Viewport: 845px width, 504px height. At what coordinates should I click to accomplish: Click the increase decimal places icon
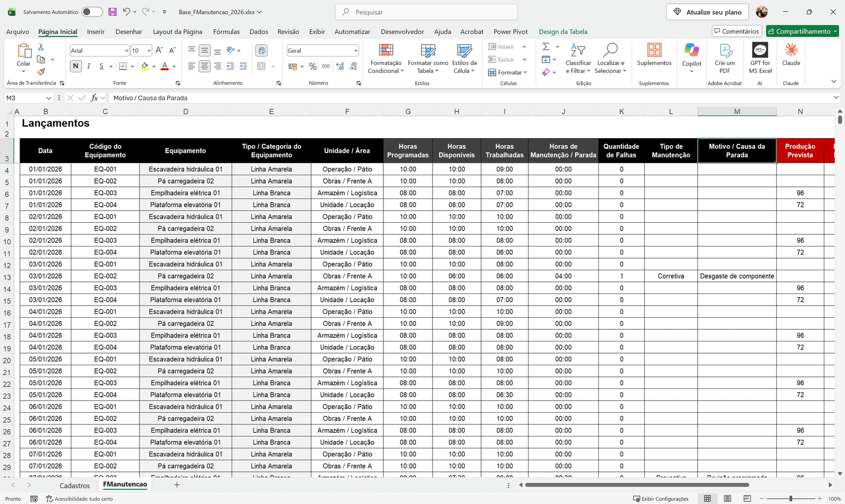(x=340, y=66)
